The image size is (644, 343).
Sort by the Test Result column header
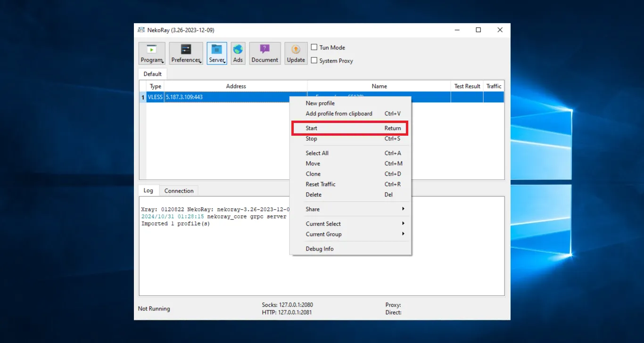pyautogui.click(x=467, y=86)
